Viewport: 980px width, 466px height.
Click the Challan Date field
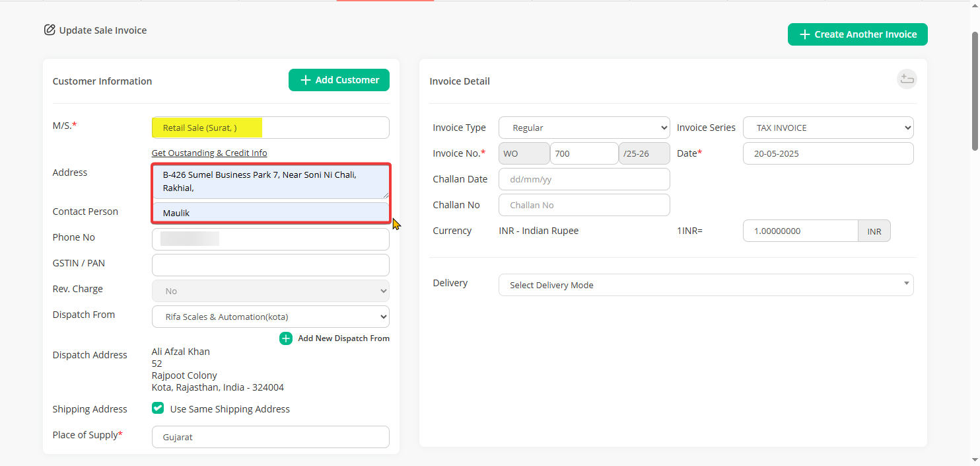tap(584, 179)
